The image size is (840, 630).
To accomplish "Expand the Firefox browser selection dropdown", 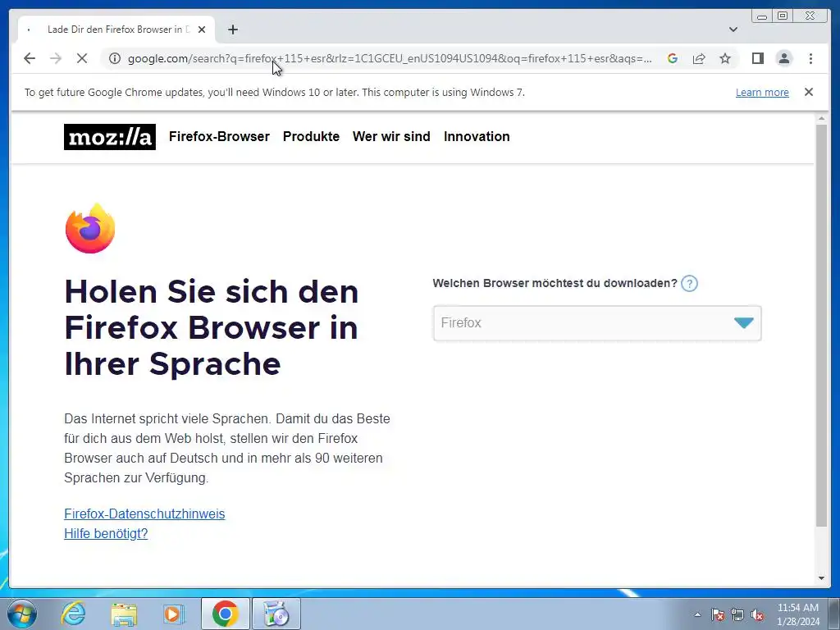I will (597, 323).
